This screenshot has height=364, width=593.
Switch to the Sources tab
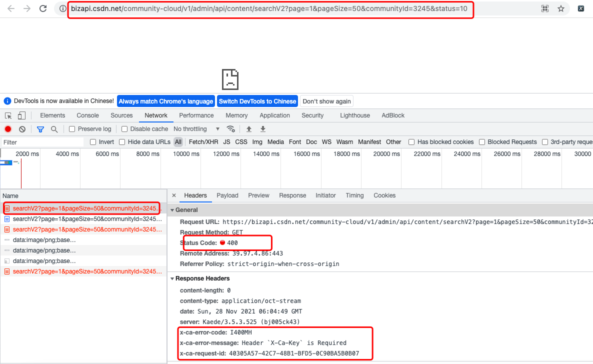121,115
